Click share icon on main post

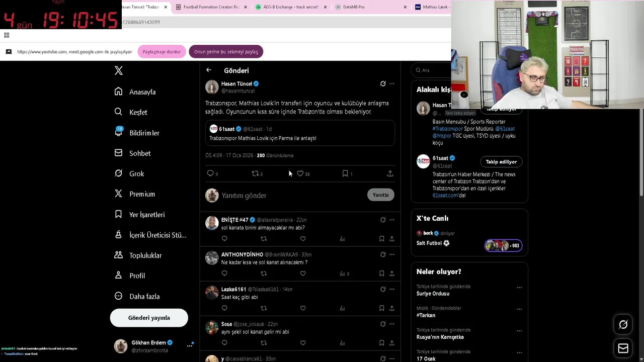tap(390, 173)
